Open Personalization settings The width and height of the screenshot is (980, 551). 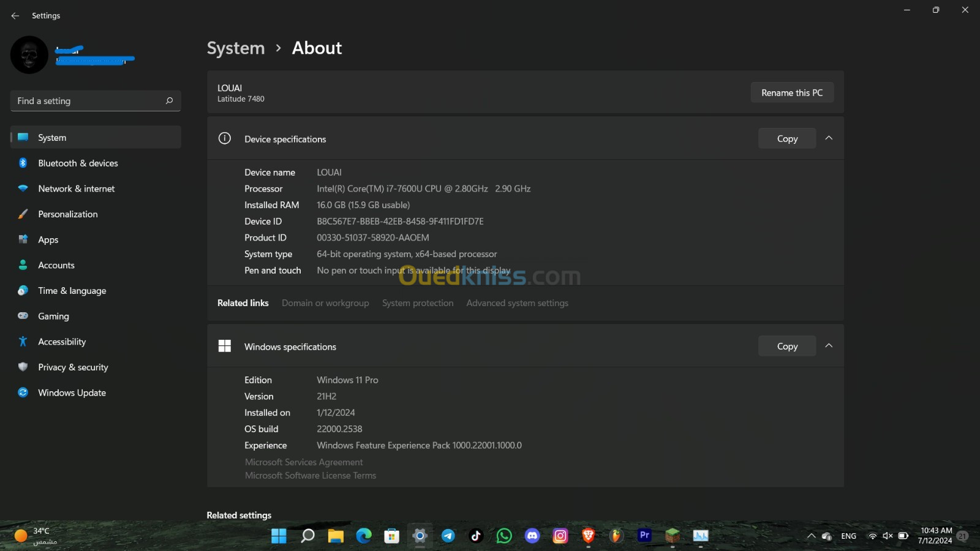pos(96,214)
